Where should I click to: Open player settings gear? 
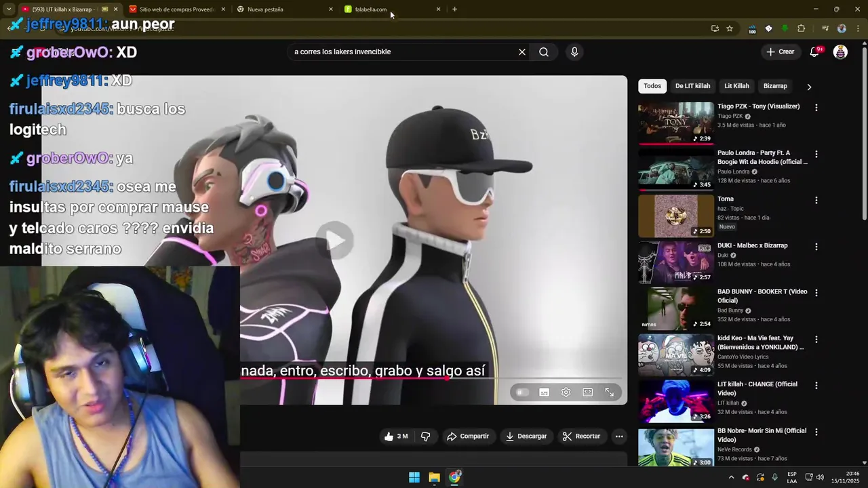tap(566, 392)
